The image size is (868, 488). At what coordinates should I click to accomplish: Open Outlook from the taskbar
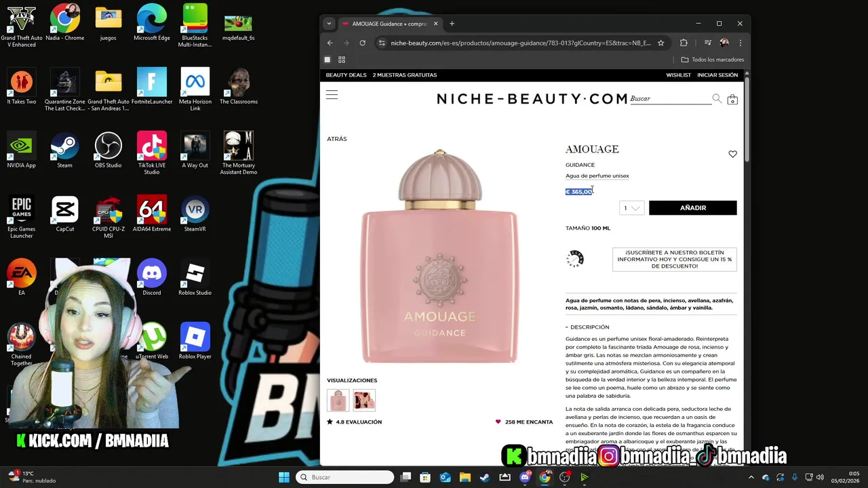click(446, 477)
